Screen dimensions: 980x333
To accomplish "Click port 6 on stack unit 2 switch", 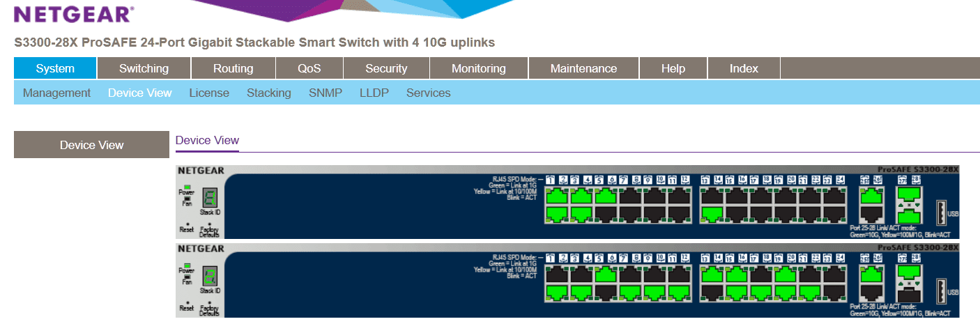I will (x=606, y=292).
